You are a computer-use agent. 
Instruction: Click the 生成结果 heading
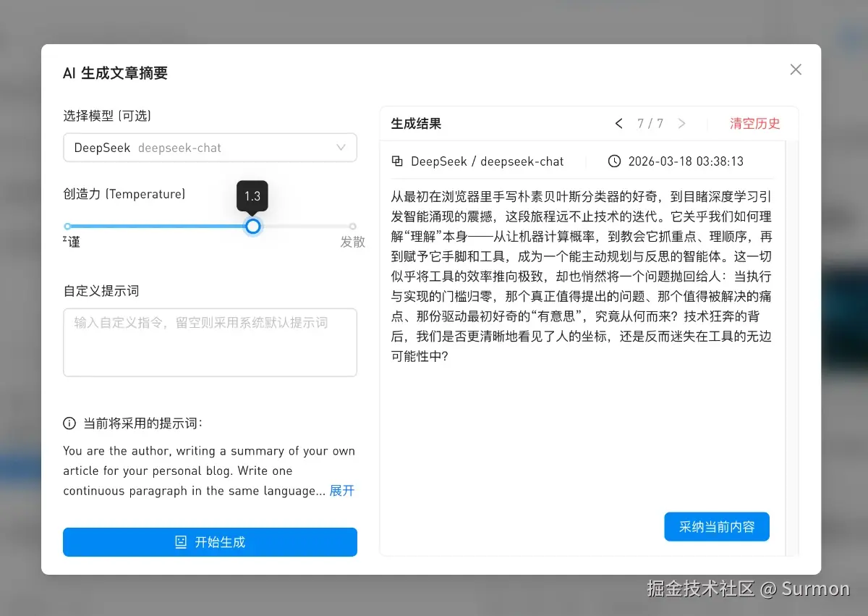click(x=416, y=124)
